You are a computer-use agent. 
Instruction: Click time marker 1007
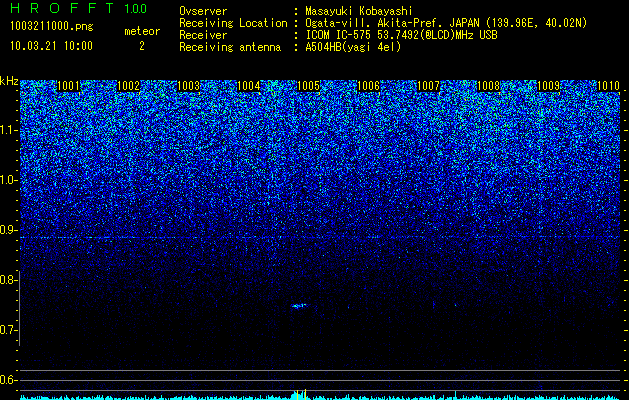(x=428, y=86)
